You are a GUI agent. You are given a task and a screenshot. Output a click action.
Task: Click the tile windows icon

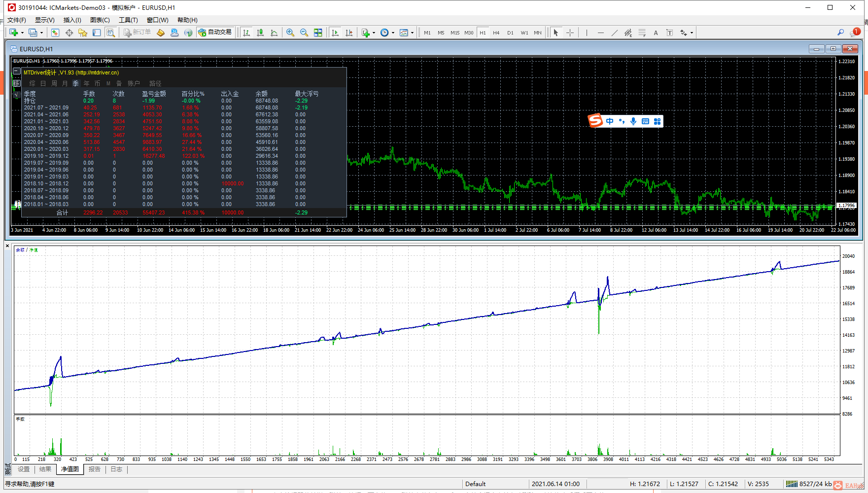click(x=318, y=33)
